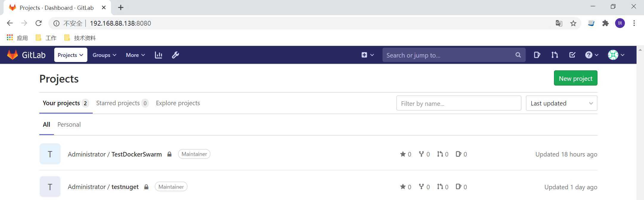
Task: Focus the Filter by name field
Action: click(459, 103)
